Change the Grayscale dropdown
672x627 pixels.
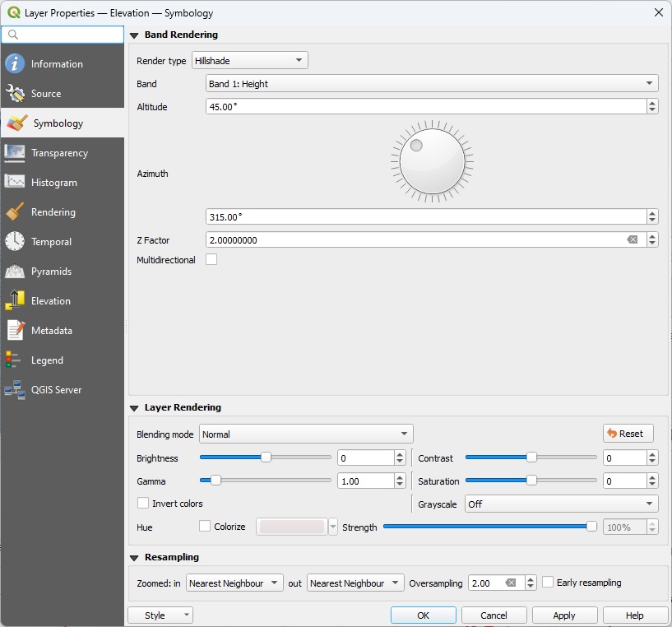(561, 504)
